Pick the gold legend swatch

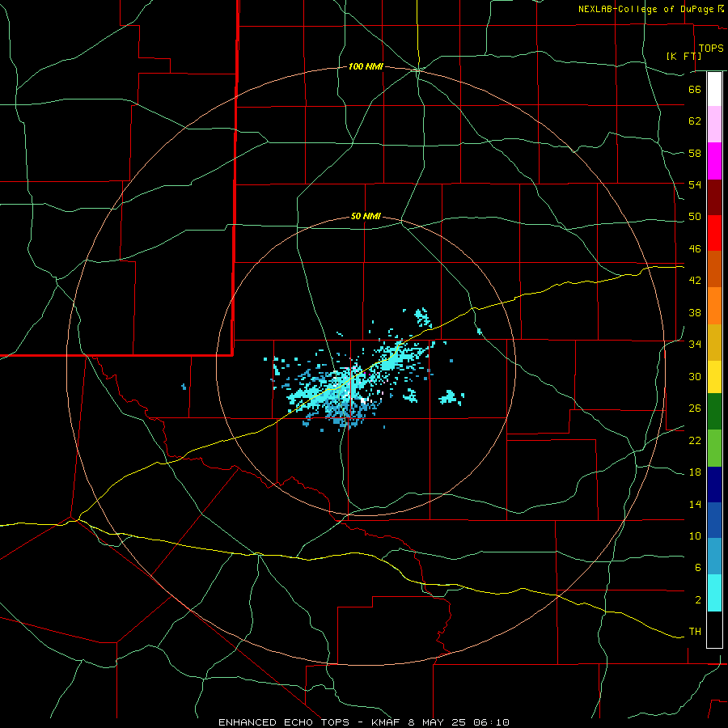click(714, 342)
